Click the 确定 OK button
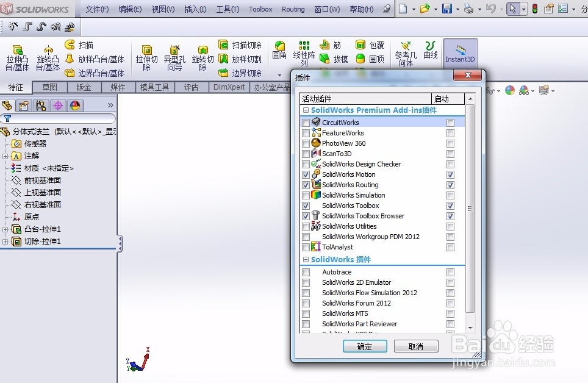Screen dimensions: 588x383 (365, 346)
